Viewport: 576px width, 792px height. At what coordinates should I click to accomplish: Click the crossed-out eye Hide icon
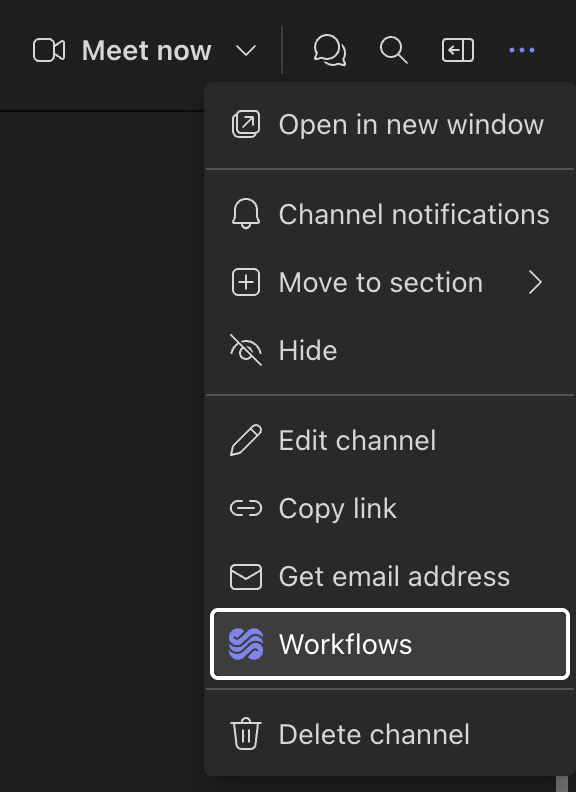tap(246, 350)
